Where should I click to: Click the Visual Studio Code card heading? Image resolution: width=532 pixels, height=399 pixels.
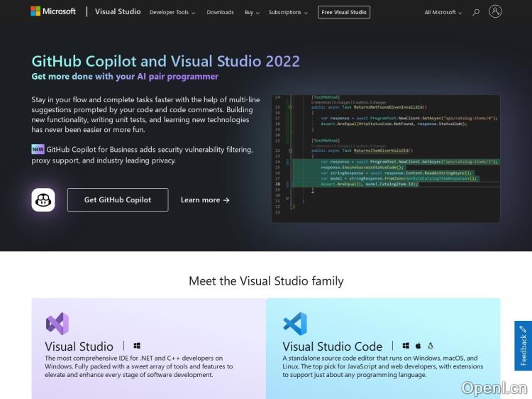[x=332, y=346]
